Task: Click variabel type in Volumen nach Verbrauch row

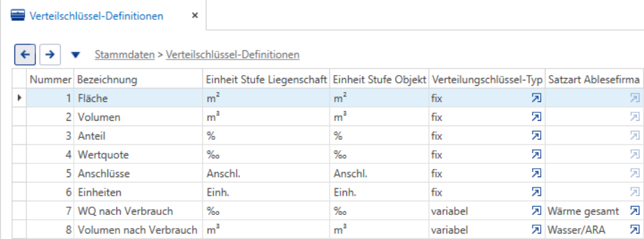Action: coord(450,230)
